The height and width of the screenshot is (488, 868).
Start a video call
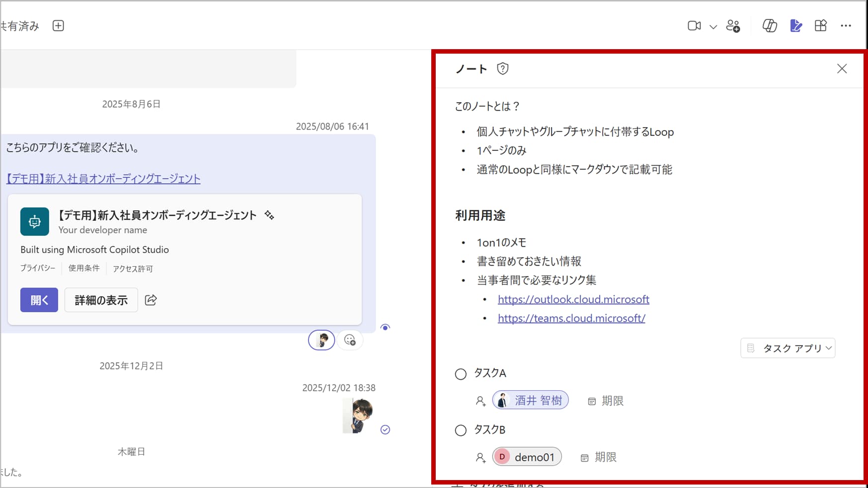point(694,26)
